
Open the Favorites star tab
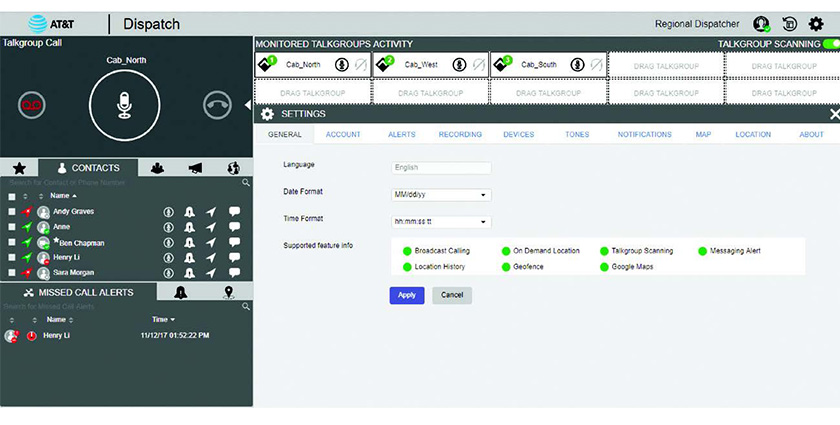(19, 168)
